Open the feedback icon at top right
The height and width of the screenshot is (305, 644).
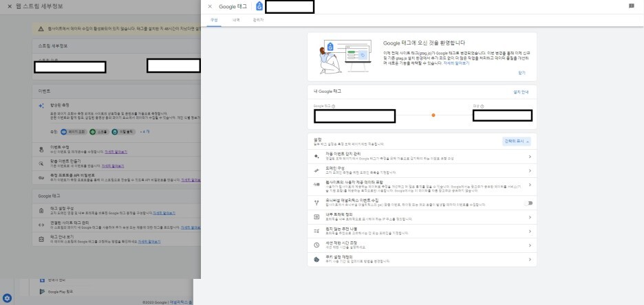(632, 6)
